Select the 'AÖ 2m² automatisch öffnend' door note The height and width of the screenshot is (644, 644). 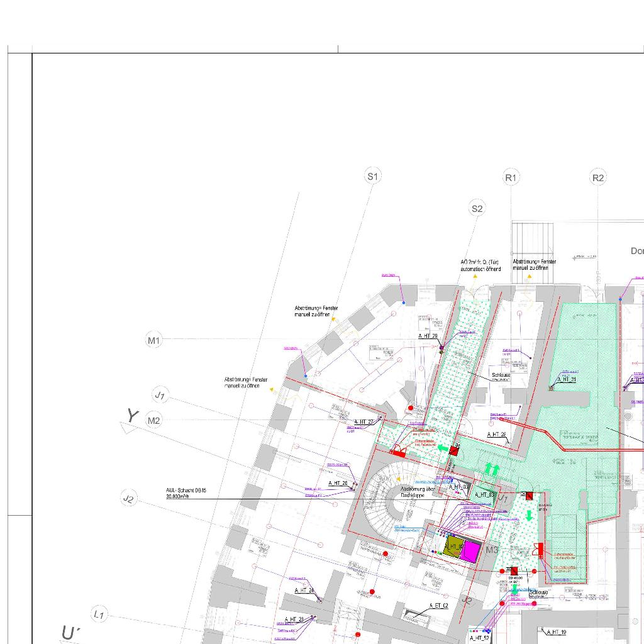pyautogui.click(x=480, y=265)
